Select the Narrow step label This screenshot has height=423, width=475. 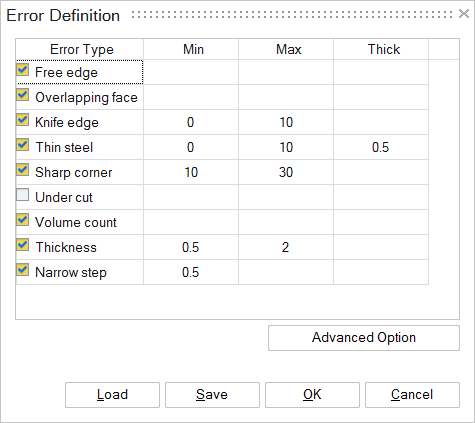point(71,273)
